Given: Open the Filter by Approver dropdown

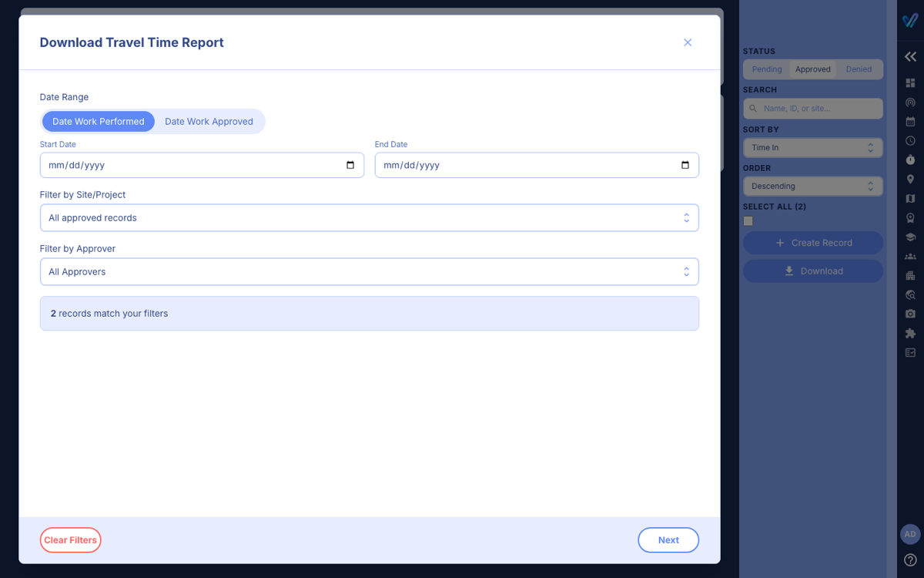Looking at the screenshot, I should tap(370, 272).
